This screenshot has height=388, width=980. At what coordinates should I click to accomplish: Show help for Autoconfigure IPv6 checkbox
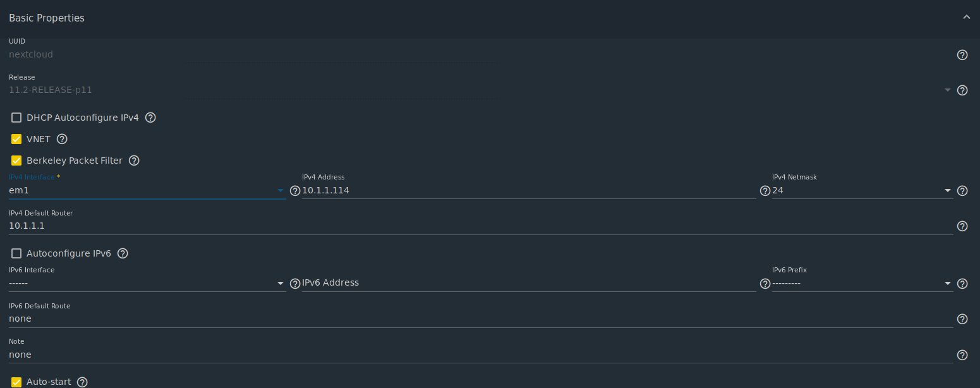coord(123,253)
